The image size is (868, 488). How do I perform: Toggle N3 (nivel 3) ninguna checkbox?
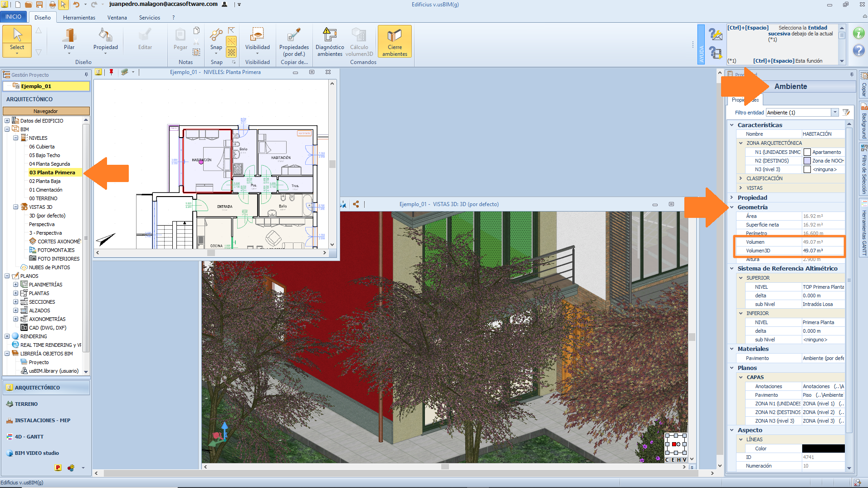(807, 169)
